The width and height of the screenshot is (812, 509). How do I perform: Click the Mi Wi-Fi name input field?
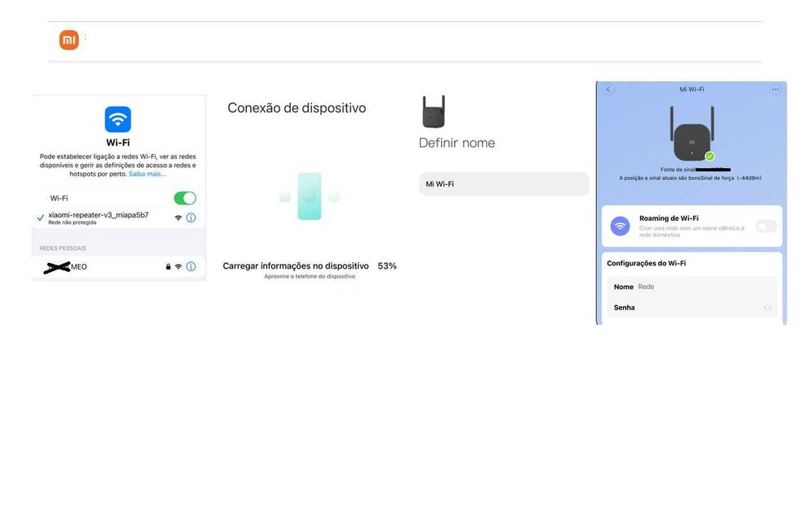504,183
